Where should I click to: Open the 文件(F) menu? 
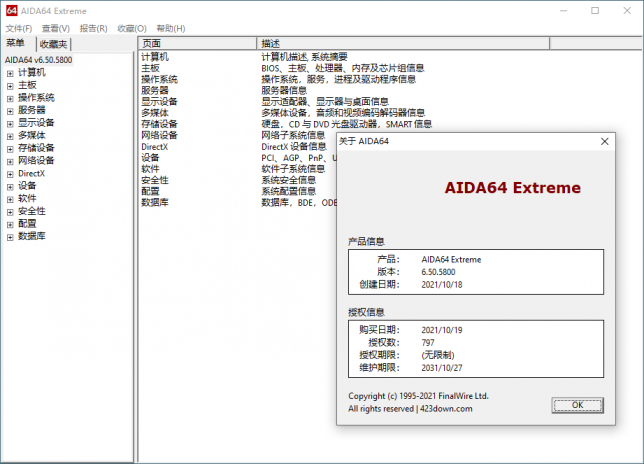pyautogui.click(x=19, y=28)
